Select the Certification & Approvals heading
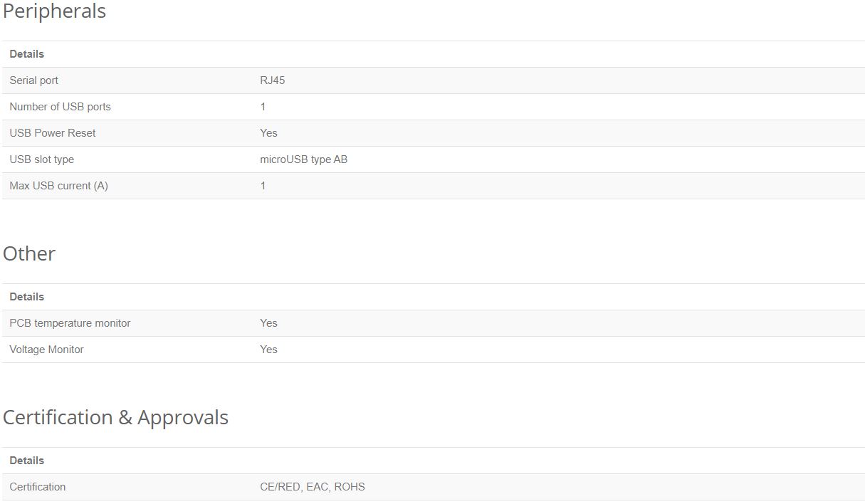 point(116,418)
